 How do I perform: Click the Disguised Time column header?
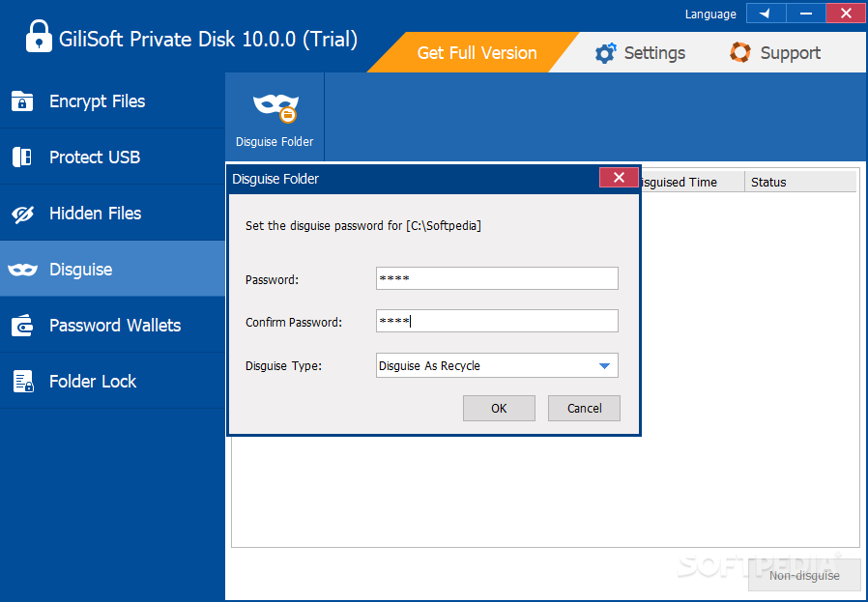coord(692,182)
